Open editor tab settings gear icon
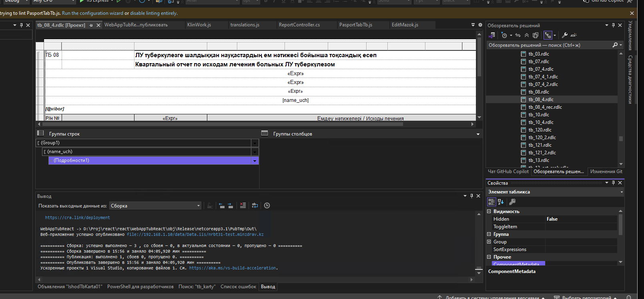The image size is (644, 299). (480, 25)
